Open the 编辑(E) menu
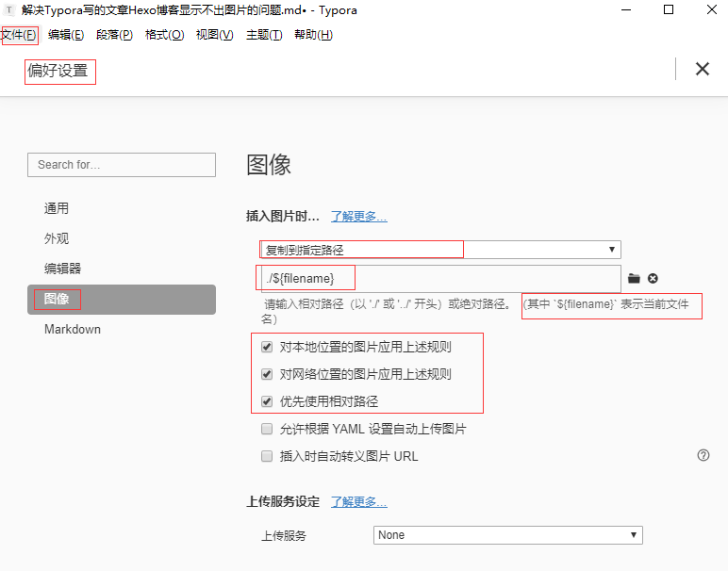Screen dimensions: 728x571 click(66, 35)
